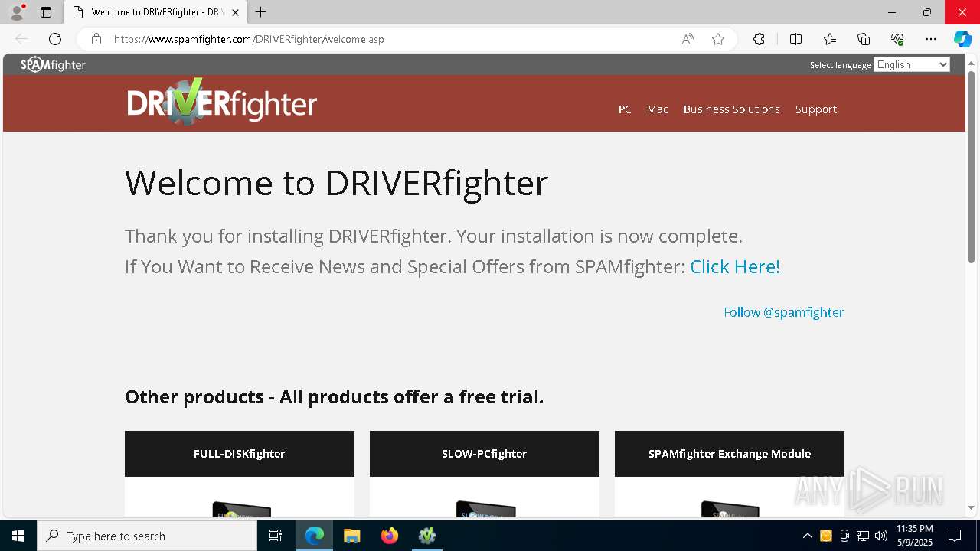Screen dimensions: 980x551
Task: Open the Select language dropdown
Action: point(912,64)
